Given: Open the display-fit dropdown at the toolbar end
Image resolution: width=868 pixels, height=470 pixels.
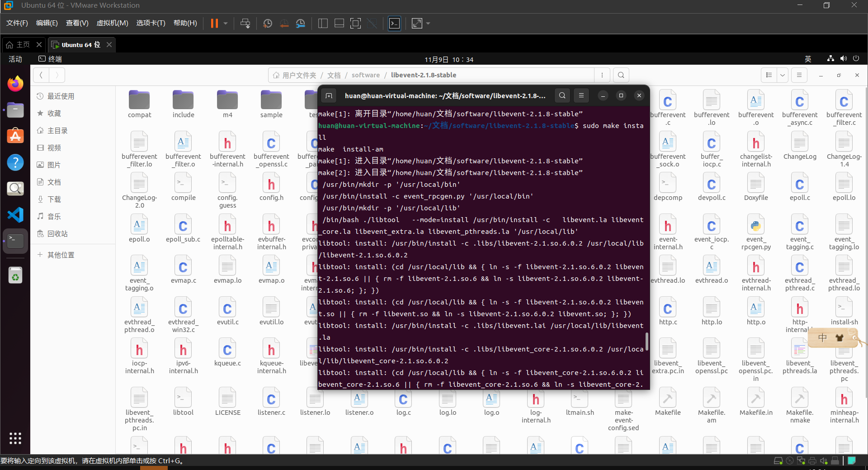Looking at the screenshot, I should coord(427,23).
